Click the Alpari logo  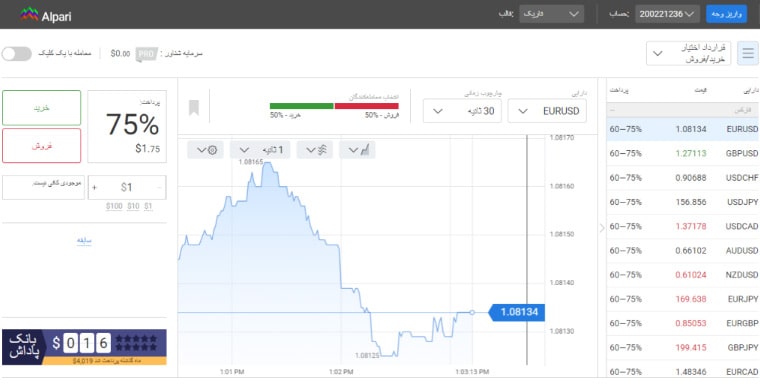(x=46, y=15)
